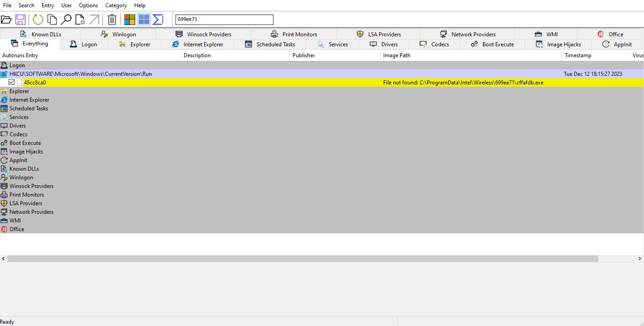Switch to the WMI tab
Image resolution: width=644 pixels, height=326 pixels.
click(x=546, y=34)
